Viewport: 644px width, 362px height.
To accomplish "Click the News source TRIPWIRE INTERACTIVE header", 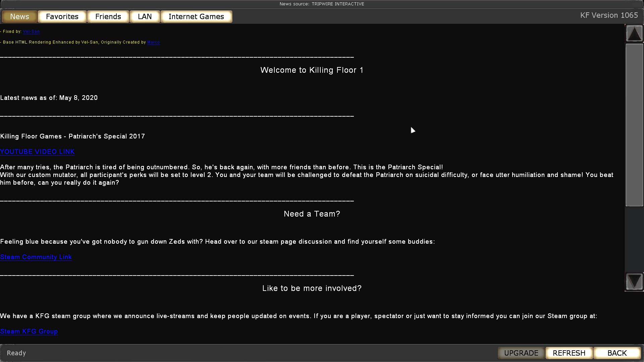I will (x=322, y=4).
